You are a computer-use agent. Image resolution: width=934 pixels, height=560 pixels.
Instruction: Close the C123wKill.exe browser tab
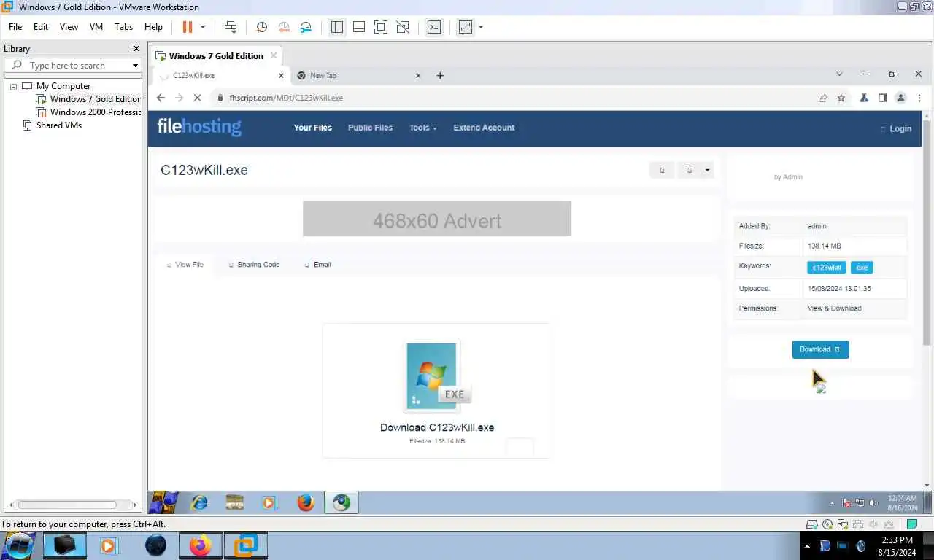[x=281, y=75]
